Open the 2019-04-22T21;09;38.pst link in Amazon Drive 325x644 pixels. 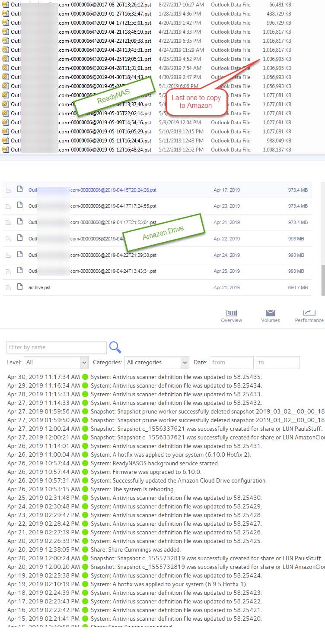tap(113, 255)
